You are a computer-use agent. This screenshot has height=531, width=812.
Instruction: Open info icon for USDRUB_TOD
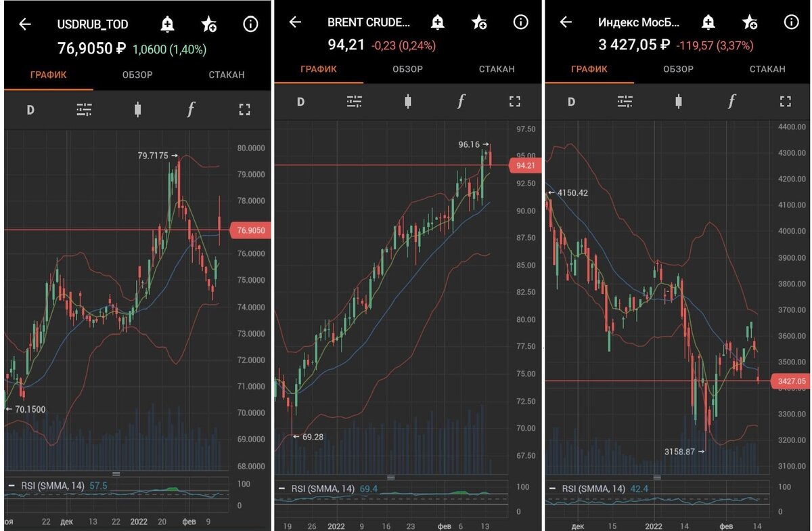tap(250, 24)
